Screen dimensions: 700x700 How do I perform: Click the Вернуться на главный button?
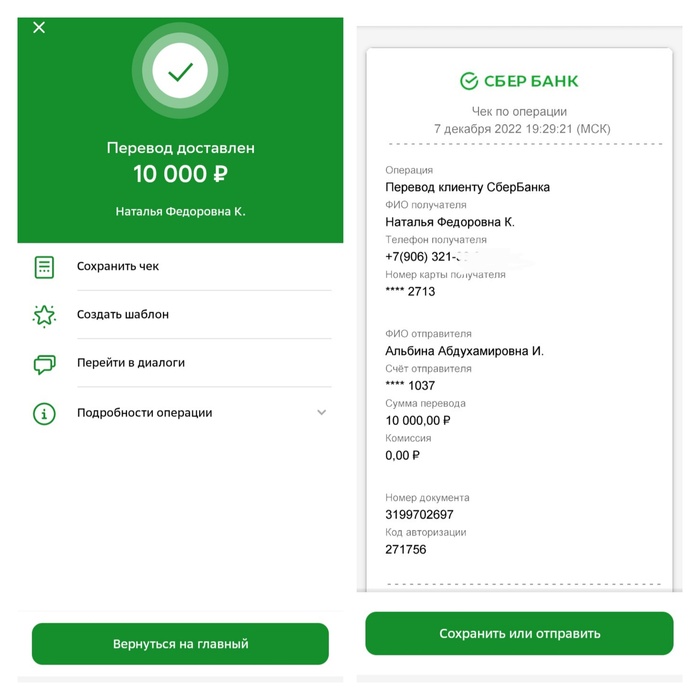pyautogui.click(x=180, y=644)
